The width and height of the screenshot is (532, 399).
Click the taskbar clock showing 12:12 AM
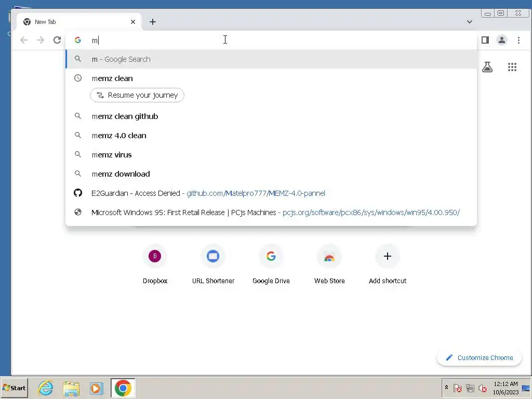pos(505,388)
